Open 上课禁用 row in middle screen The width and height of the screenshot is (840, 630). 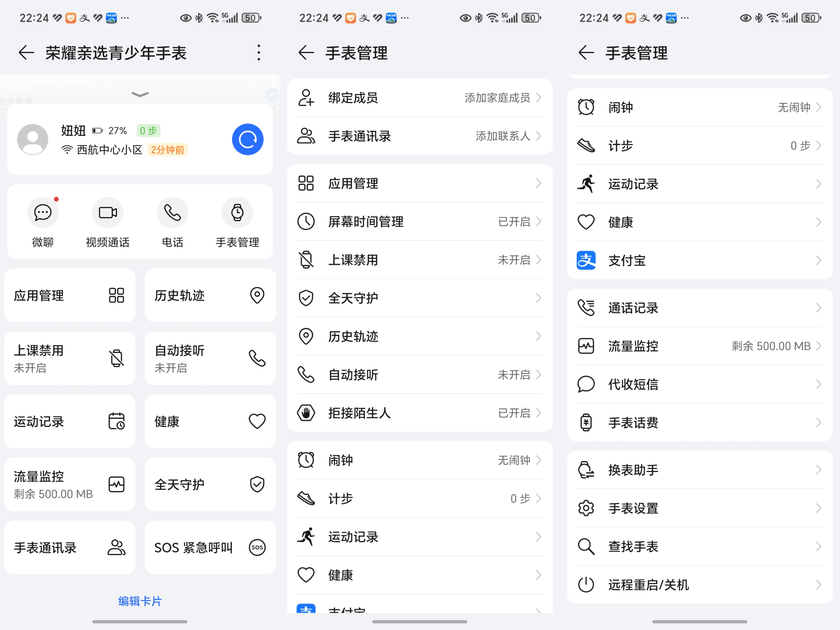[x=420, y=260]
